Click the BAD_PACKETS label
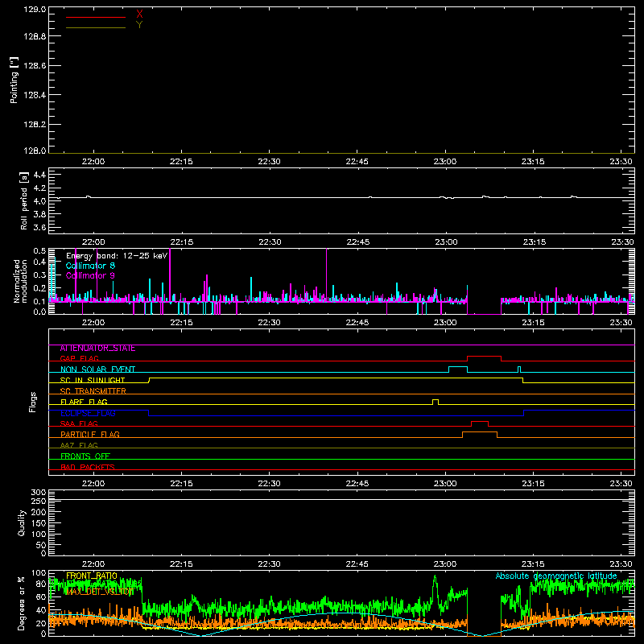Image resolution: width=644 pixels, height=644 pixels. click(88, 467)
